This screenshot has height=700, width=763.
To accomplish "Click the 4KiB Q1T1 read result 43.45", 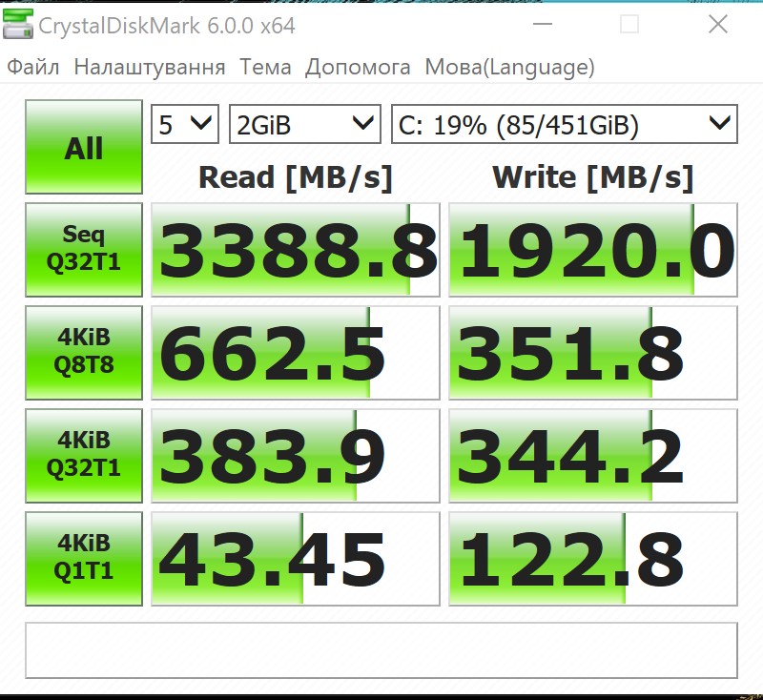I will click(296, 559).
